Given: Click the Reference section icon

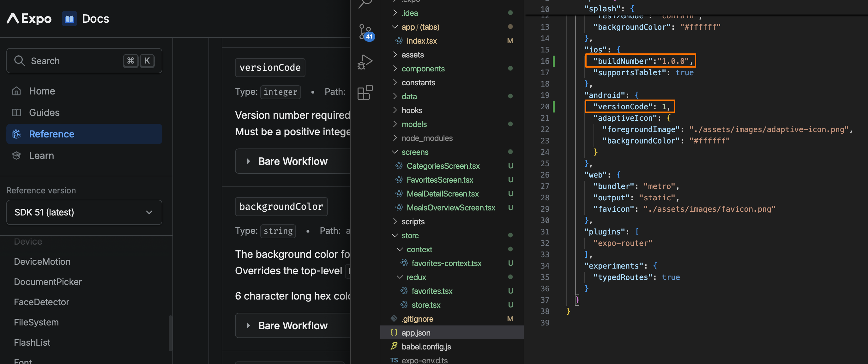Looking at the screenshot, I should pos(16,134).
